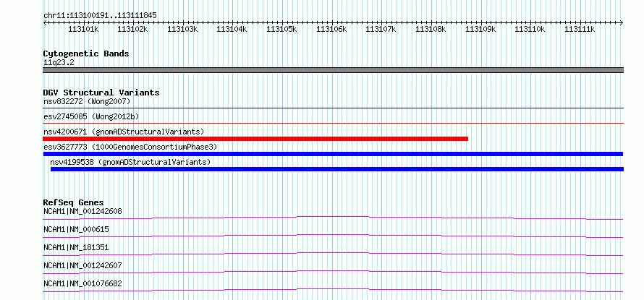Click the 113106k ruler tick label
The image size is (644, 300).
(331, 29)
